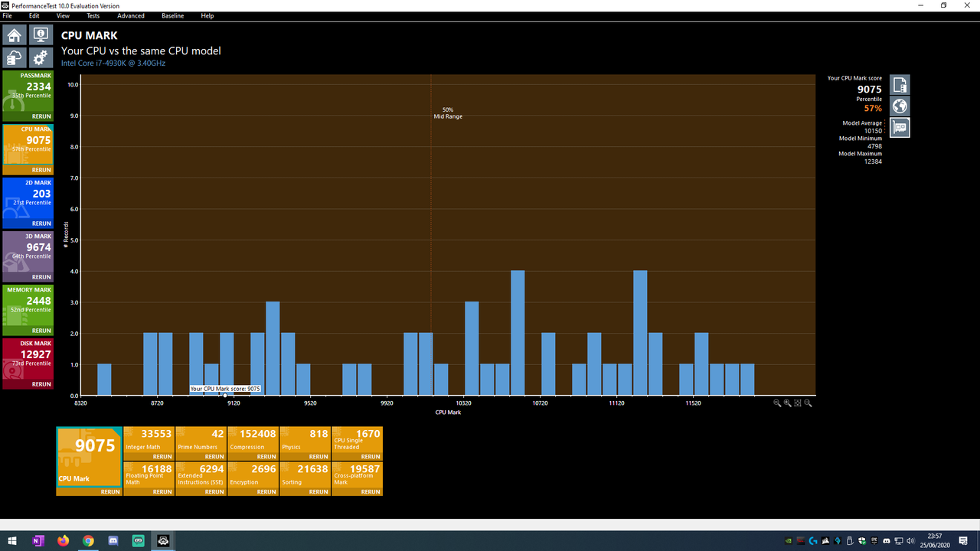Rerun the Compression test
Image resolution: width=980 pixels, height=551 pixels.
pos(266,457)
